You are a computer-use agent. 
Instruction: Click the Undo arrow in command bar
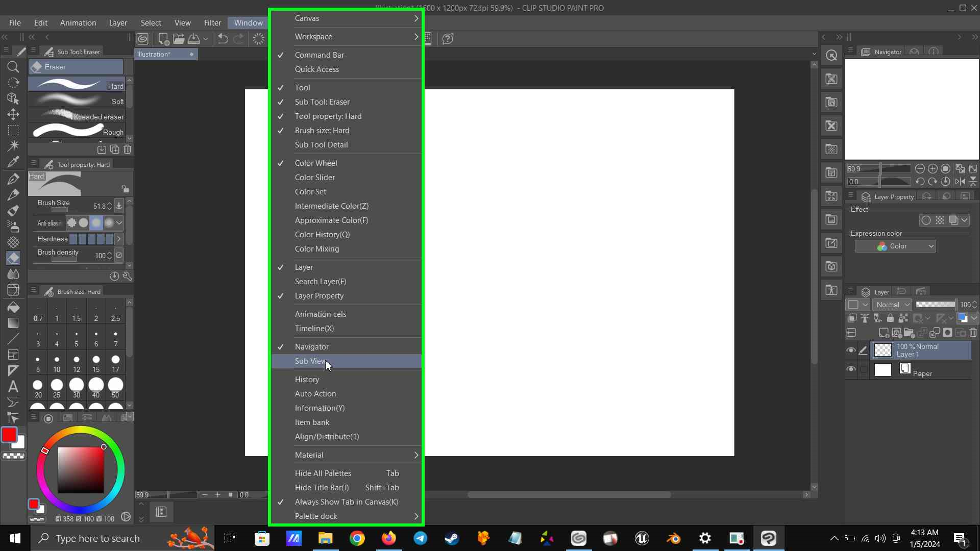pos(223,39)
